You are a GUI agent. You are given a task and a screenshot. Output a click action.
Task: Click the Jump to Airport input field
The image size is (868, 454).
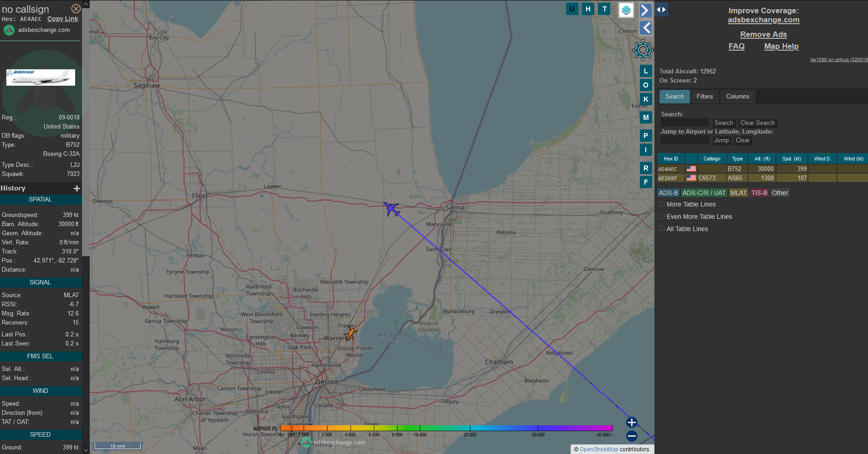click(685, 140)
